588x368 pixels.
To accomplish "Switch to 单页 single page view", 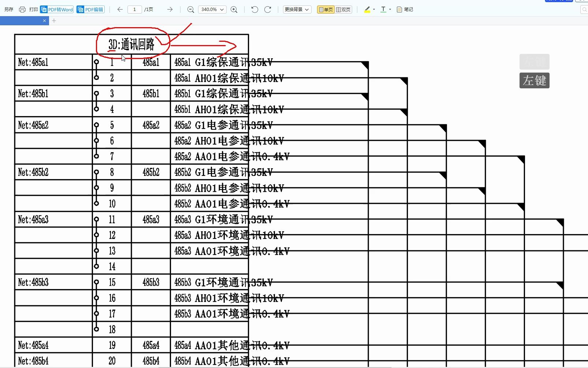I will point(325,10).
